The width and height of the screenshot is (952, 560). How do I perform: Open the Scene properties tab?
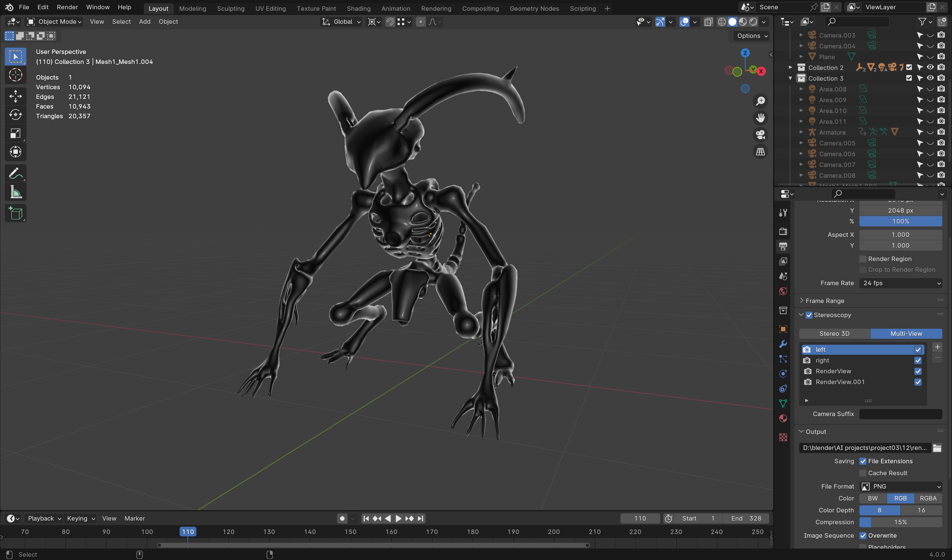[x=783, y=276]
